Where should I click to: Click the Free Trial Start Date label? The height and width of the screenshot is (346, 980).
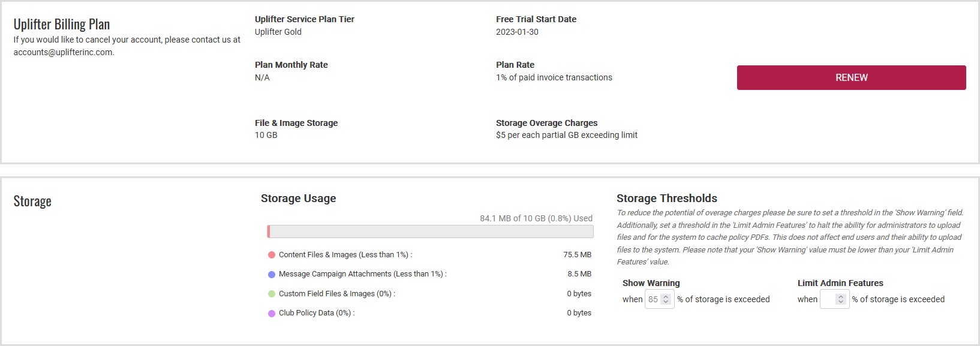point(536,19)
